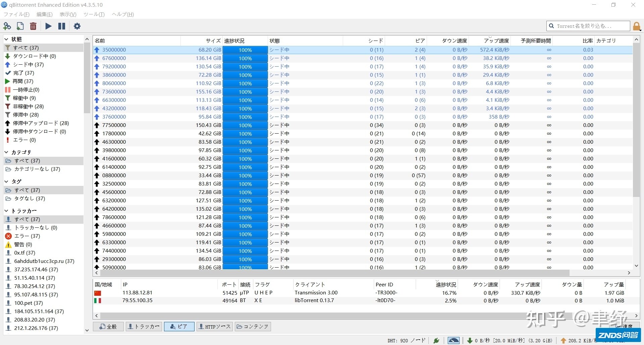Sort torrents by 名前 column header
644x345 pixels.
[137, 41]
